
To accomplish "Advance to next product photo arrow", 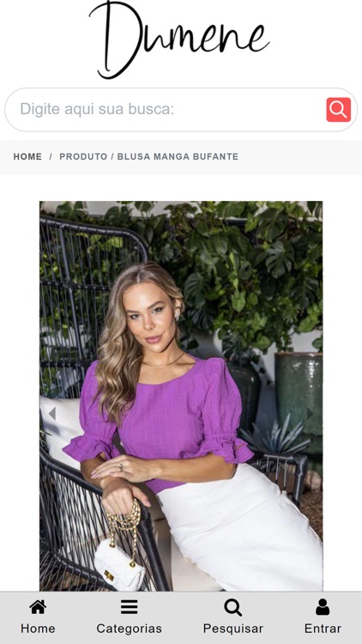I will click(x=310, y=414).
